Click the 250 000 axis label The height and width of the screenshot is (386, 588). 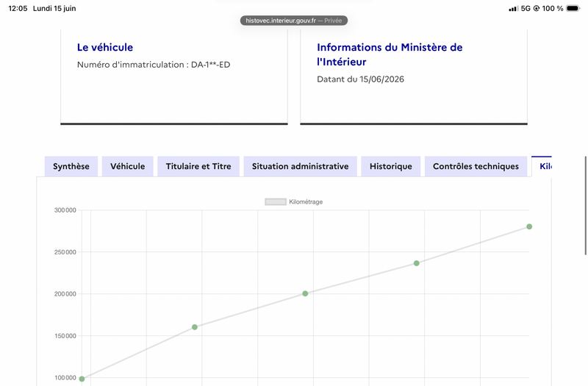65,252
